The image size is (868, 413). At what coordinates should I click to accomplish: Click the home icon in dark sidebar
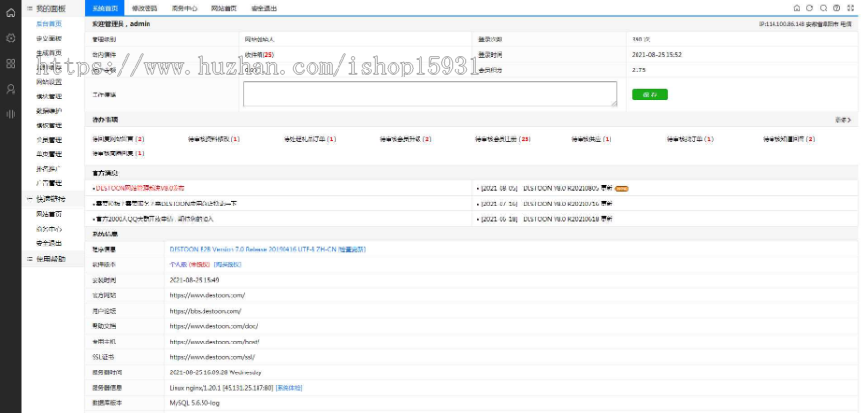pyautogui.click(x=11, y=12)
